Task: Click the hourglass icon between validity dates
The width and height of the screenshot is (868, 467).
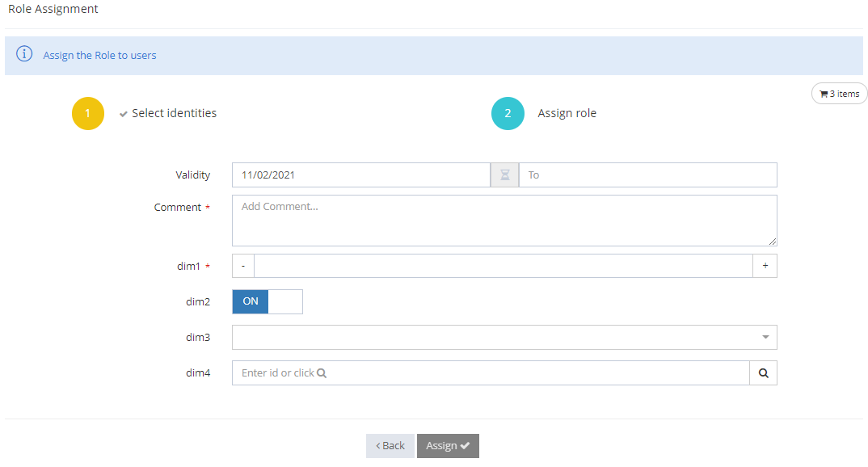Action: point(505,175)
